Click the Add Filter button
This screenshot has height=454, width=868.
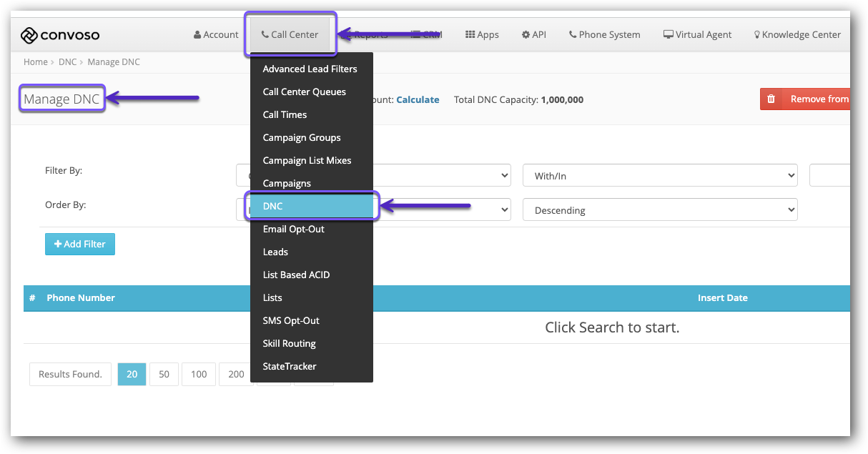pyautogui.click(x=80, y=244)
